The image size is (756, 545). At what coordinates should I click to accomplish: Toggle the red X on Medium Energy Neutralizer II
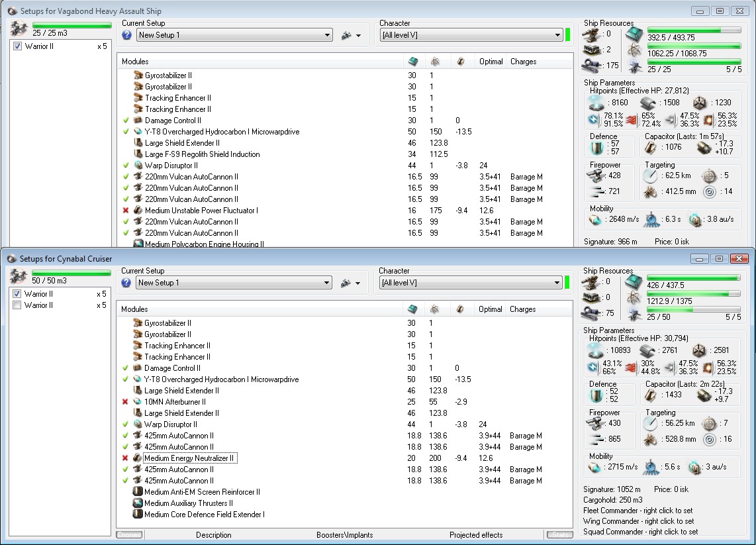[125, 458]
